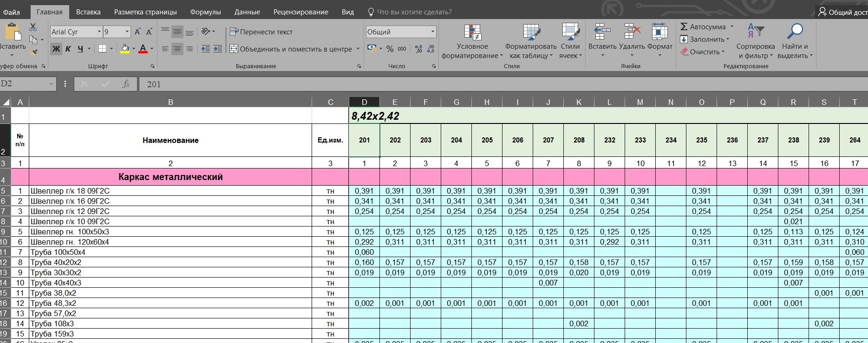Screen dimensions: 868x343
Task: Open font color dropdown arrow
Action: click(x=152, y=49)
